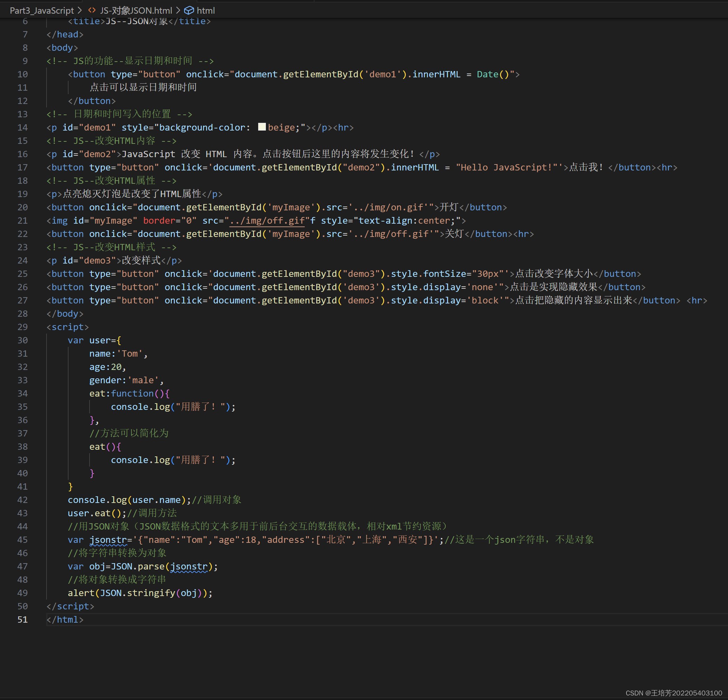Click name:'Tom' property line
The width and height of the screenshot is (728, 700).
[x=119, y=354]
